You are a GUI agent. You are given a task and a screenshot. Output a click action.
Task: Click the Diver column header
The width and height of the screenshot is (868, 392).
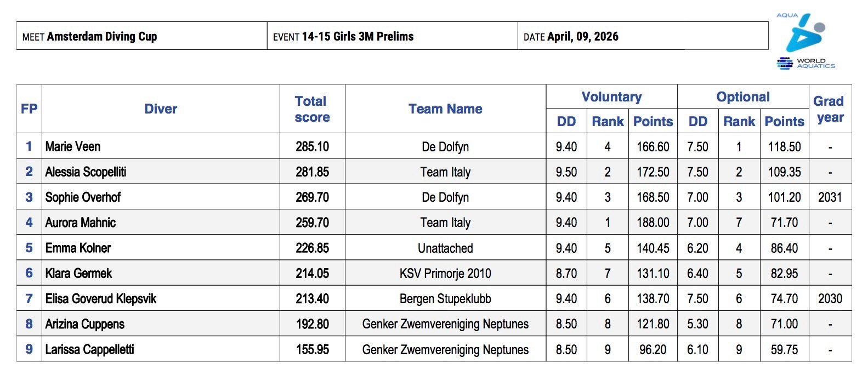pyautogui.click(x=161, y=109)
